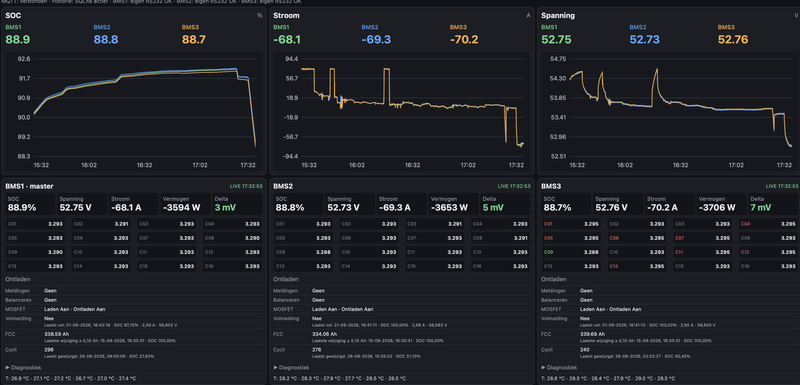Click the Vermogen -3594 W tile
The width and height of the screenshot is (800, 385).
coord(185,204)
